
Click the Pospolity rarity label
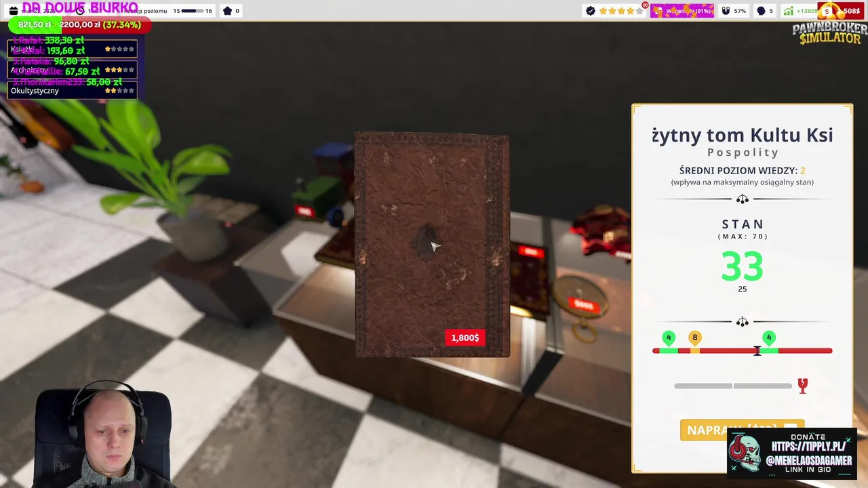(x=743, y=152)
